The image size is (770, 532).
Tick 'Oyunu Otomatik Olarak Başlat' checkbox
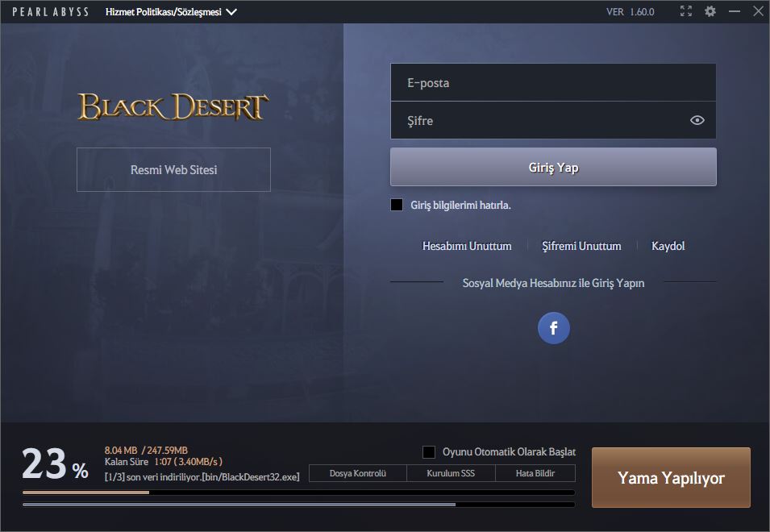[429, 452]
